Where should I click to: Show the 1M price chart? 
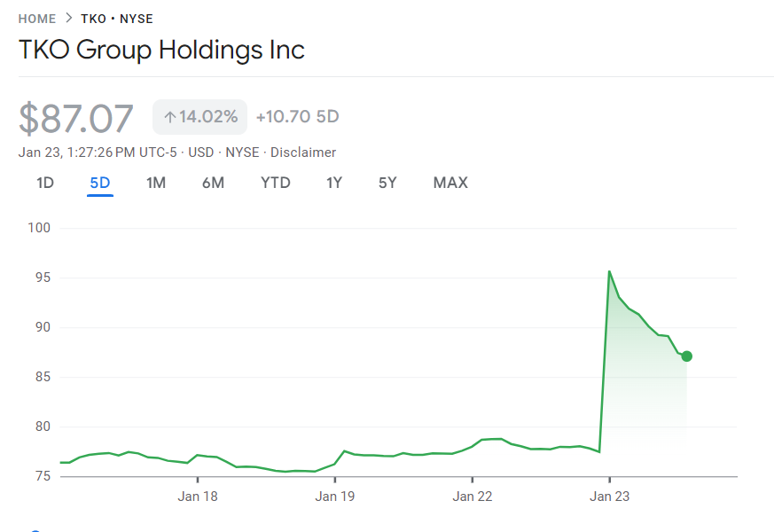(x=156, y=184)
